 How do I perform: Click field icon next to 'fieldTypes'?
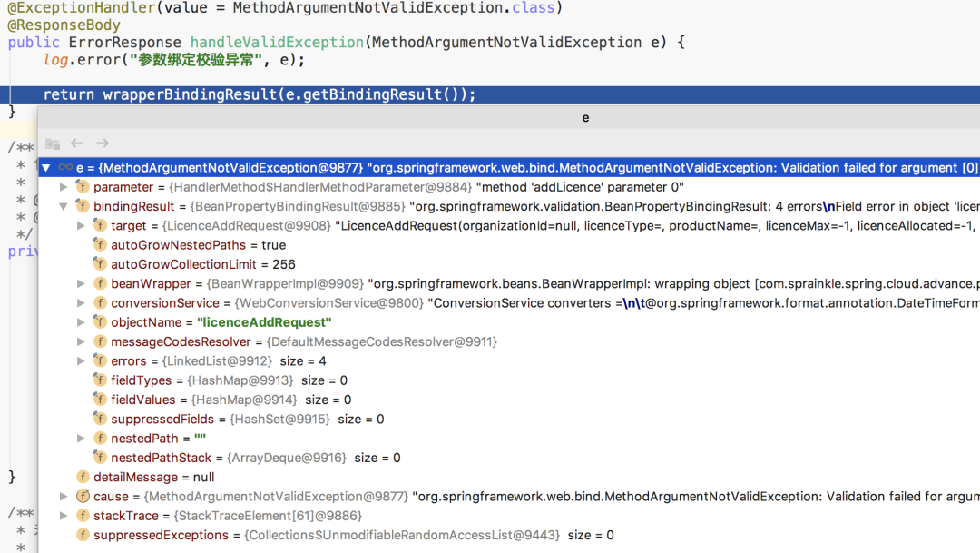[x=100, y=380]
